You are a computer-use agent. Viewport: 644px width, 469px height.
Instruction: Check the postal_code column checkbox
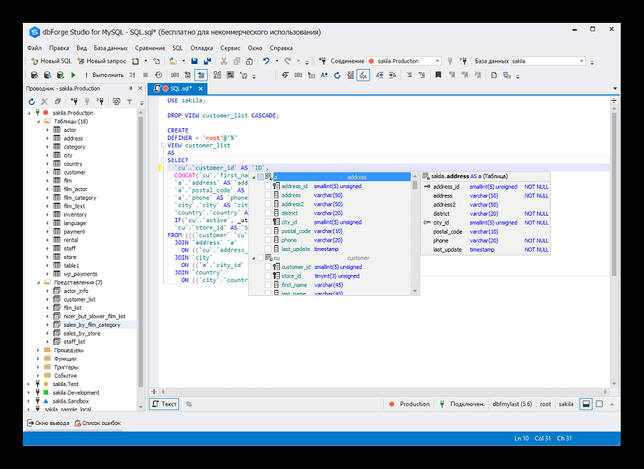[x=268, y=231]
